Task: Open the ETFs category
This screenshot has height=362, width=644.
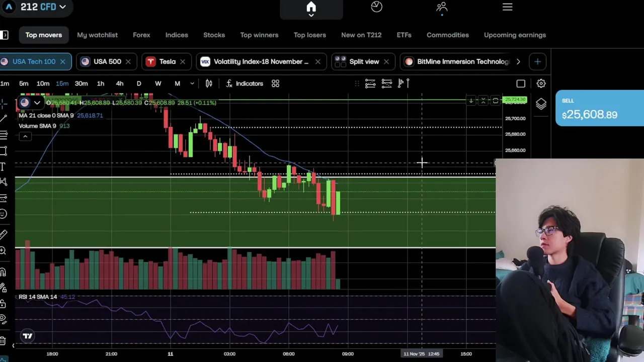Action: tap(404, 35)
